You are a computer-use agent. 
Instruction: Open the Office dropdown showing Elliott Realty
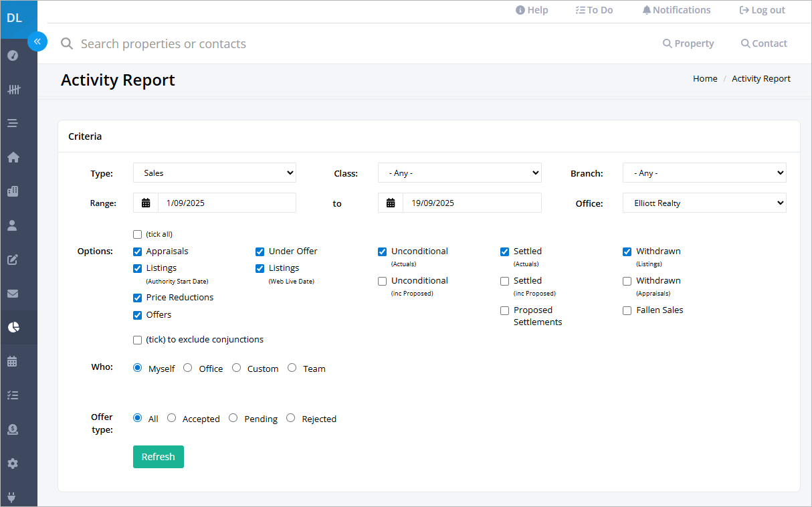[x=704, y=203]
